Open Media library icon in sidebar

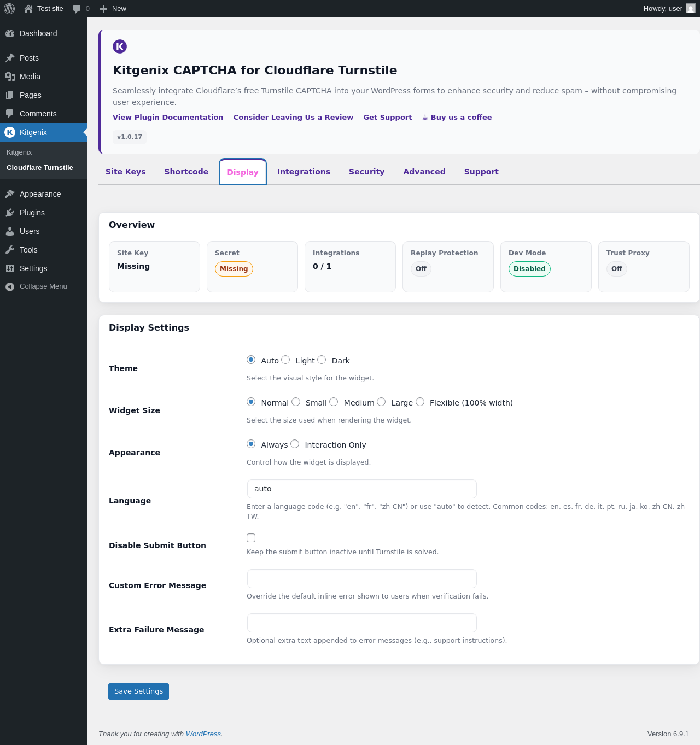[x=10, y=77]
